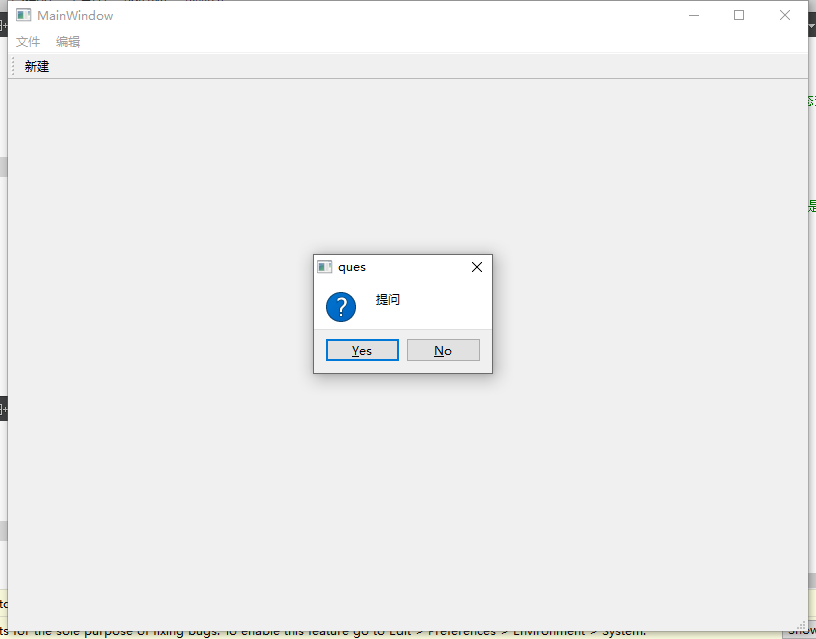Maximize the MainWindow window
Viewport: 816px width, 639px height.
click(739, 15)
